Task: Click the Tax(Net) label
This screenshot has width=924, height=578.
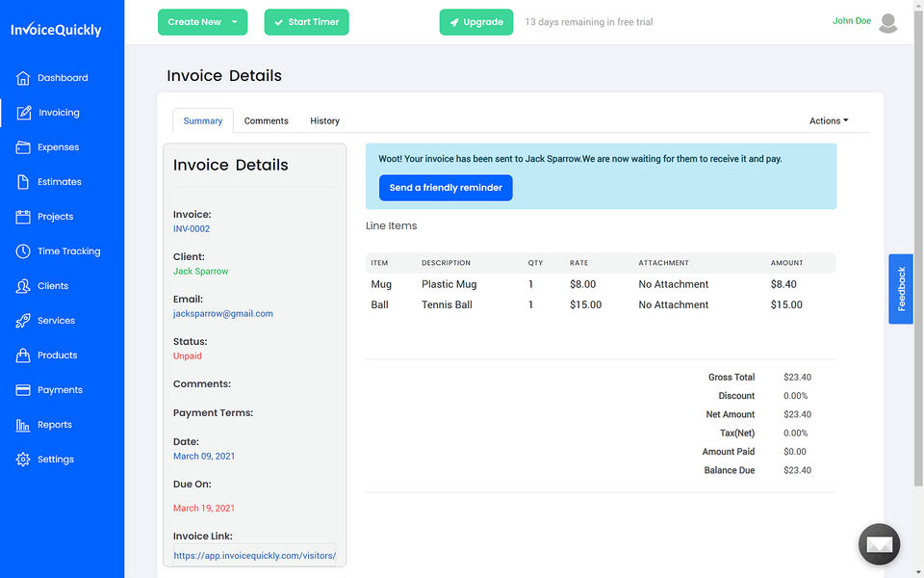Action: (737, 433)
